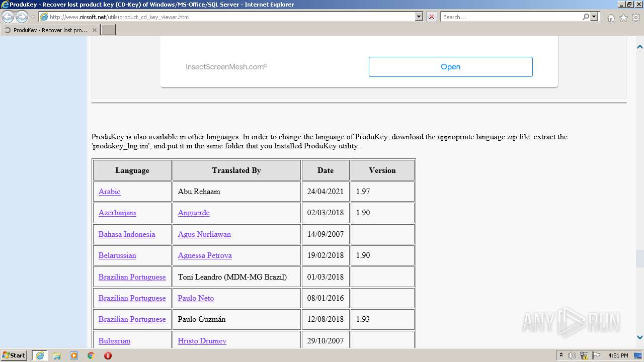644x362 pixels.
Task: Download the Azerbaijani language file
Action: click(x=117, y=213)
